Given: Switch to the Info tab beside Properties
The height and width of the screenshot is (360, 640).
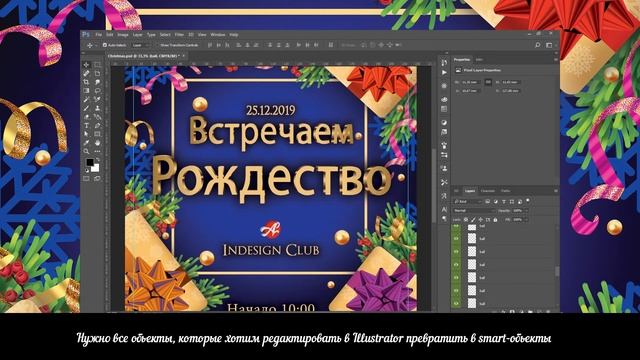Looking at the screenshot, I should tap(479, 60).
